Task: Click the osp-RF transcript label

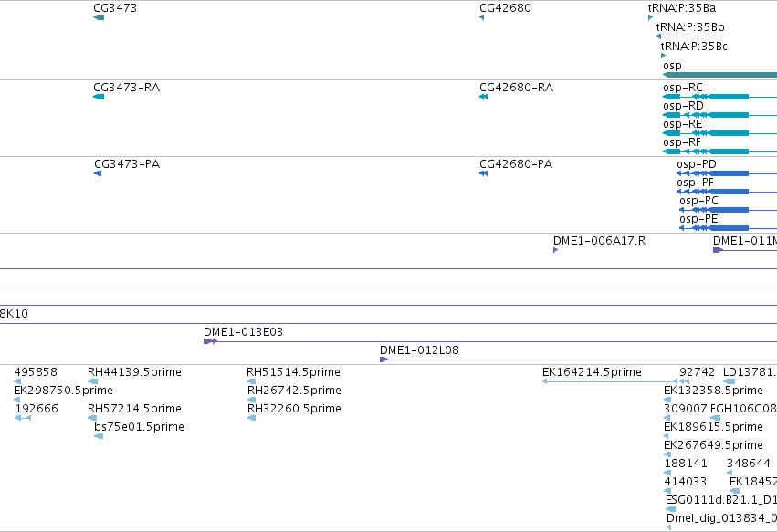Action: coord(682,142)
